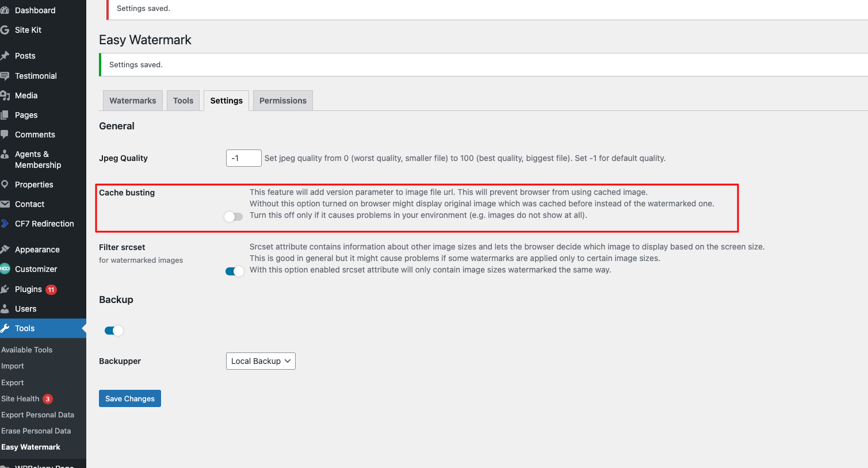Image resolution: width=868 pixels, height=468 pixels.
Task: Click Easy Watermark submenu item
Action: [x=30, y=447]
